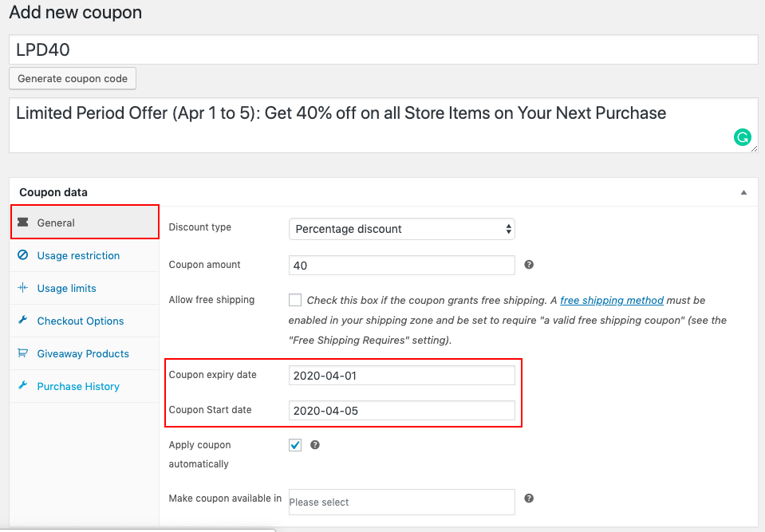Click the Usage limits icon

[x=22, y=288]
